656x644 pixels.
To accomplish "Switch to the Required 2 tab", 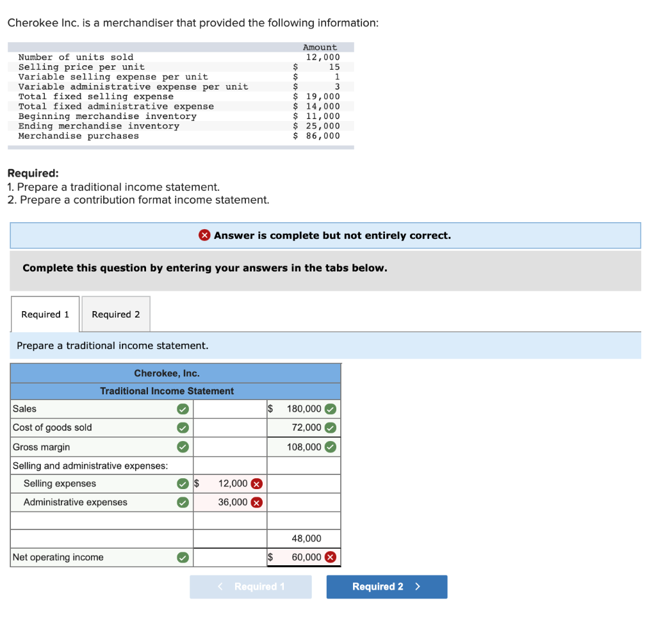I will click(x=116, y=314).
